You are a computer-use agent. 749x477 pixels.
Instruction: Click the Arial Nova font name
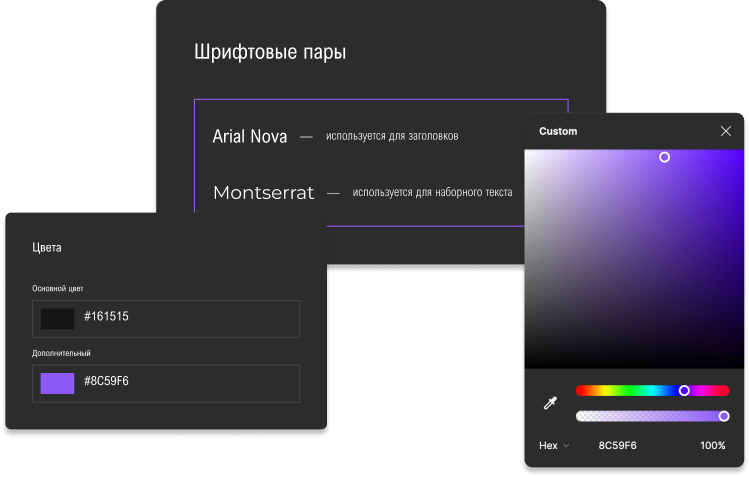coord(250,137)
